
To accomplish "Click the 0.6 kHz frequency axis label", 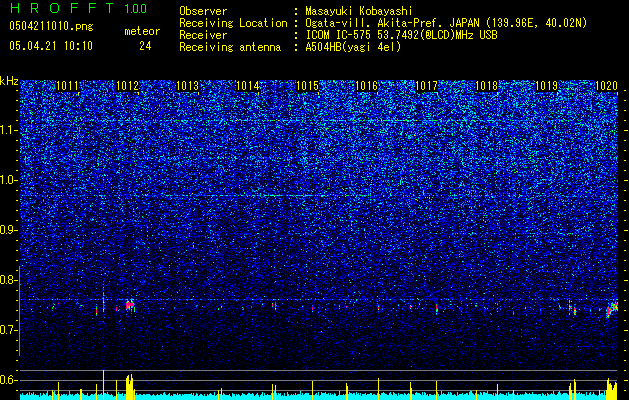I will pos(9,380).
